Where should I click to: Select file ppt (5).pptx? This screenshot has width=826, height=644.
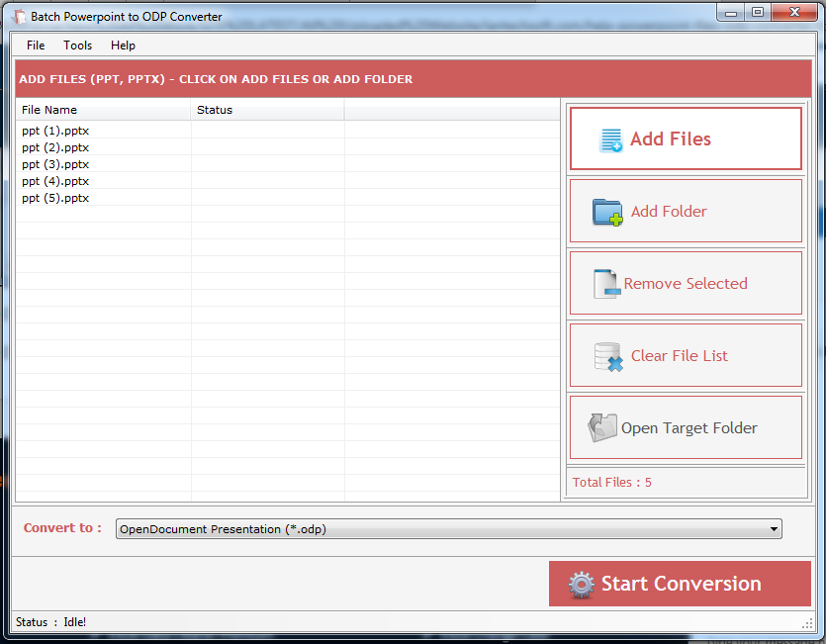[x=55, y=198]
